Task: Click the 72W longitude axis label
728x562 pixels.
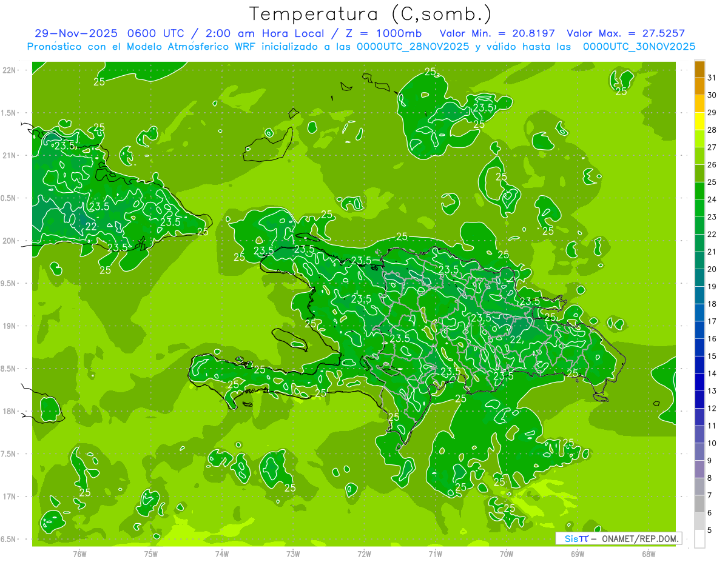Action: 364,554
